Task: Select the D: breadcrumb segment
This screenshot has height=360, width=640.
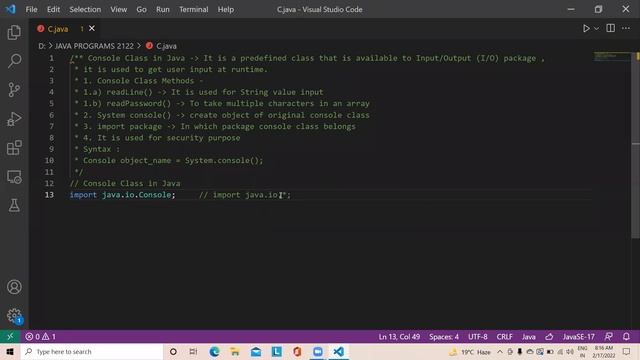Action: coord(42,46)
